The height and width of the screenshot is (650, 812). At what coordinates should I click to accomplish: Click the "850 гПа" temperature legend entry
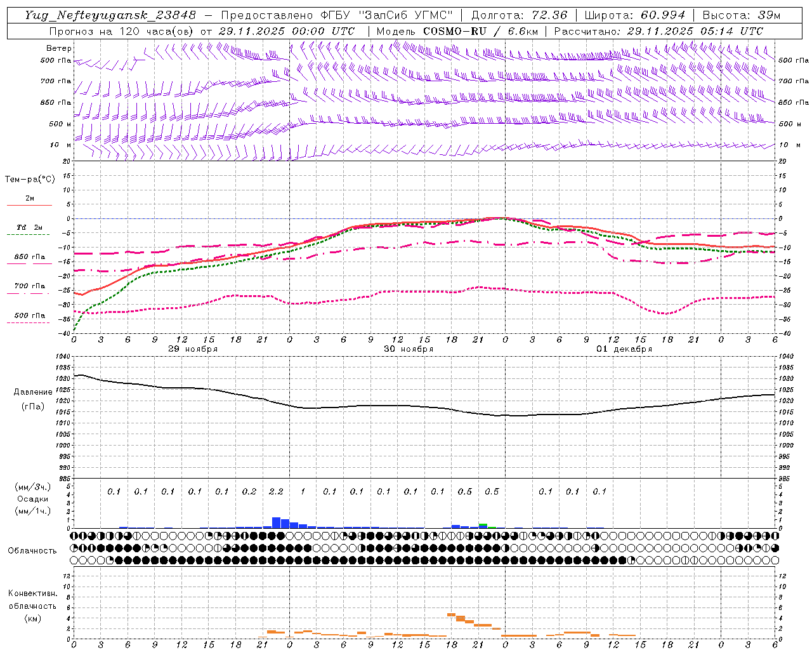click(30, 256)
